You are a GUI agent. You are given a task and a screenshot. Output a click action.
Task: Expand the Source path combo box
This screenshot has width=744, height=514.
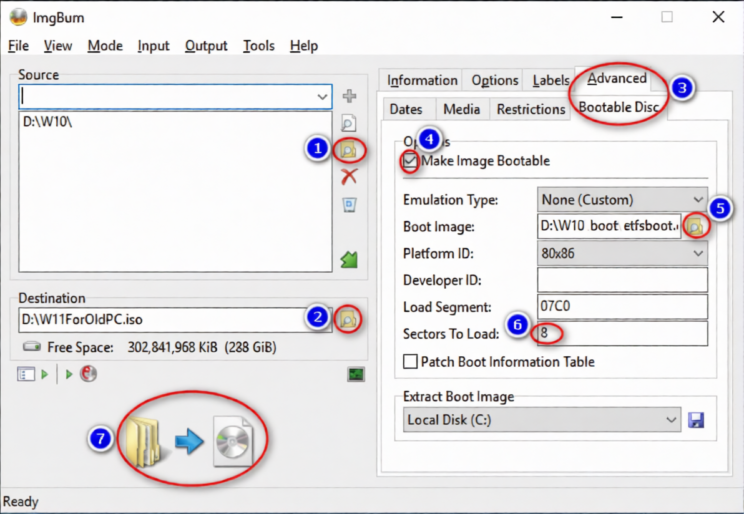tap(322, 97)
